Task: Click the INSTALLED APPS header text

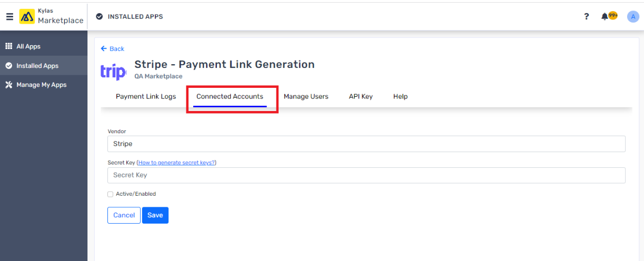Action: click(135, 17)
